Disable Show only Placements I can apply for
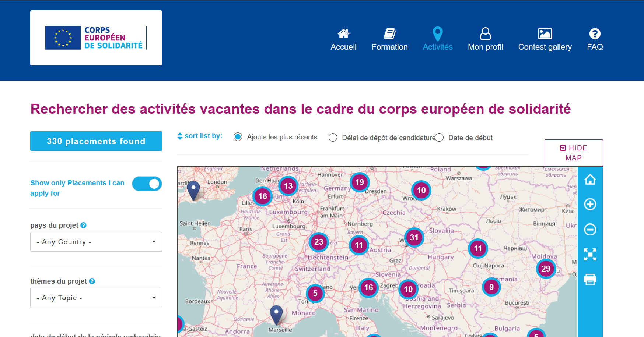The height and width of the screenshot is (337, 644). coord(147,184)
